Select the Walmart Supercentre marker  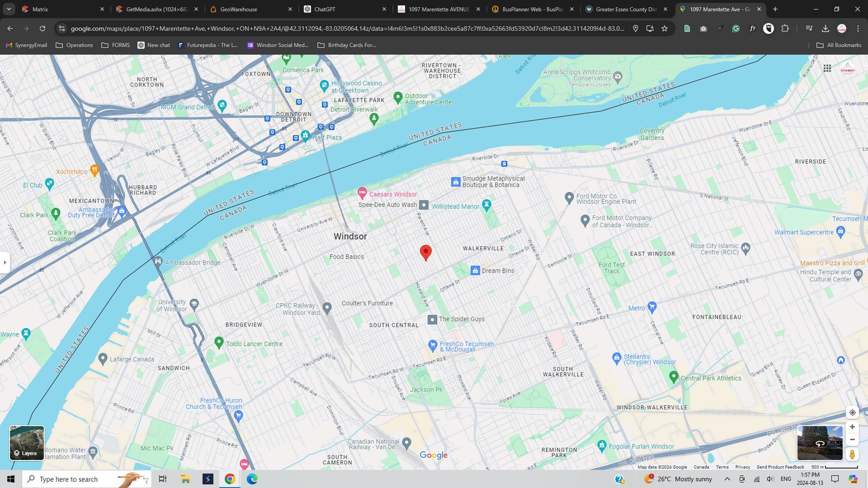tap(841, 231)
